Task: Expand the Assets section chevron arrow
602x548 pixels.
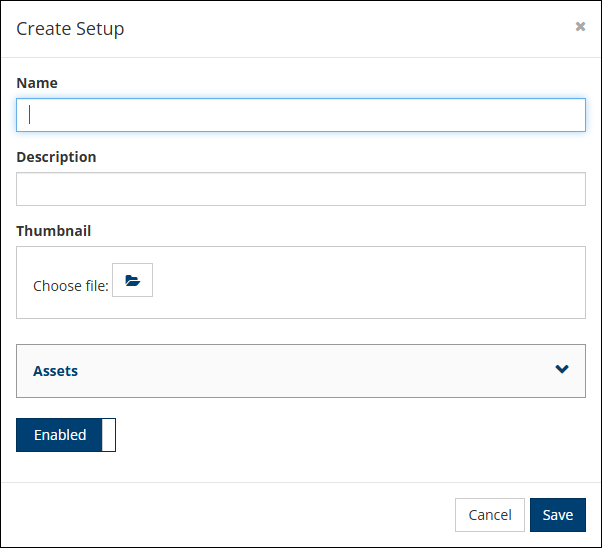Action: tap(562, 369)
